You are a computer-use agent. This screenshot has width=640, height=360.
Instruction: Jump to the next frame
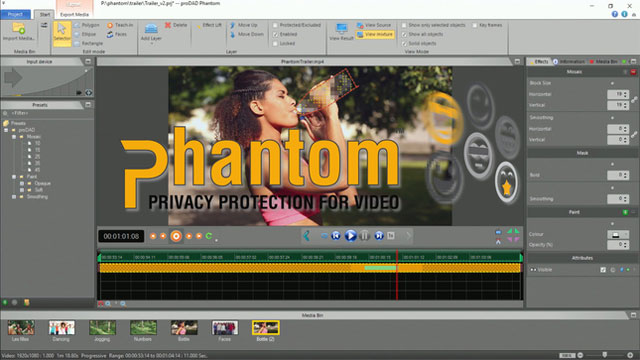379,236
